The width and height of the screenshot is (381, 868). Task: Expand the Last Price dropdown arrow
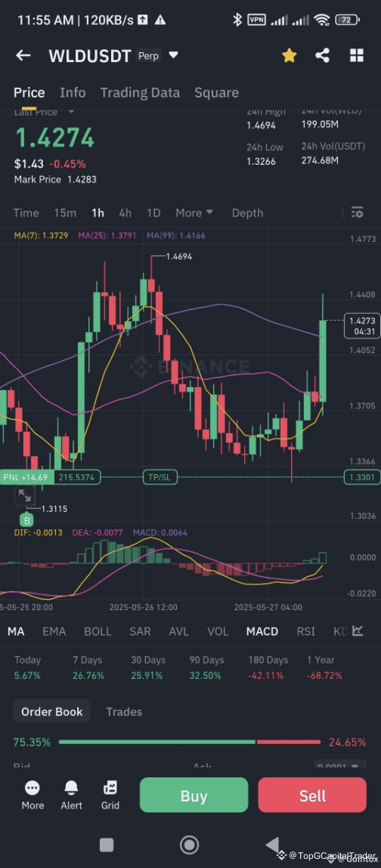click(x=71, y=112)
